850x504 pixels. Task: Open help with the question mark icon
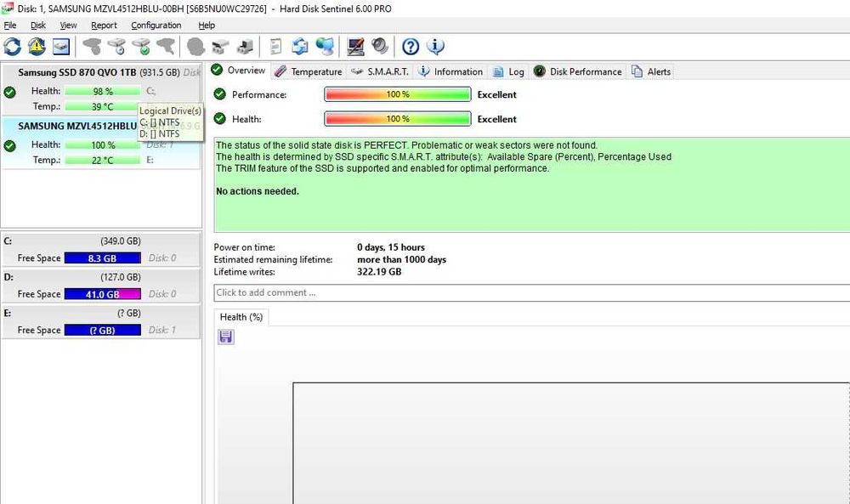pos(411,47)
